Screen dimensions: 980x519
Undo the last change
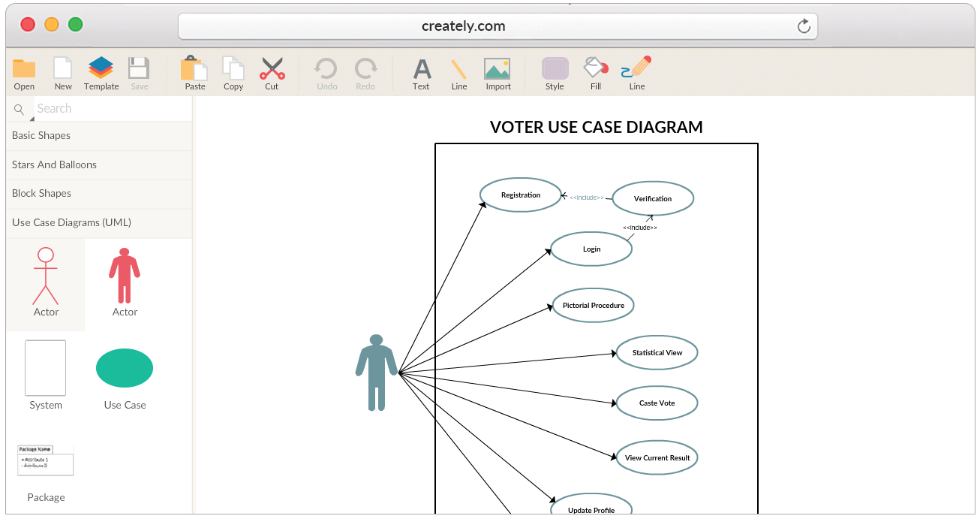(326, 71)
